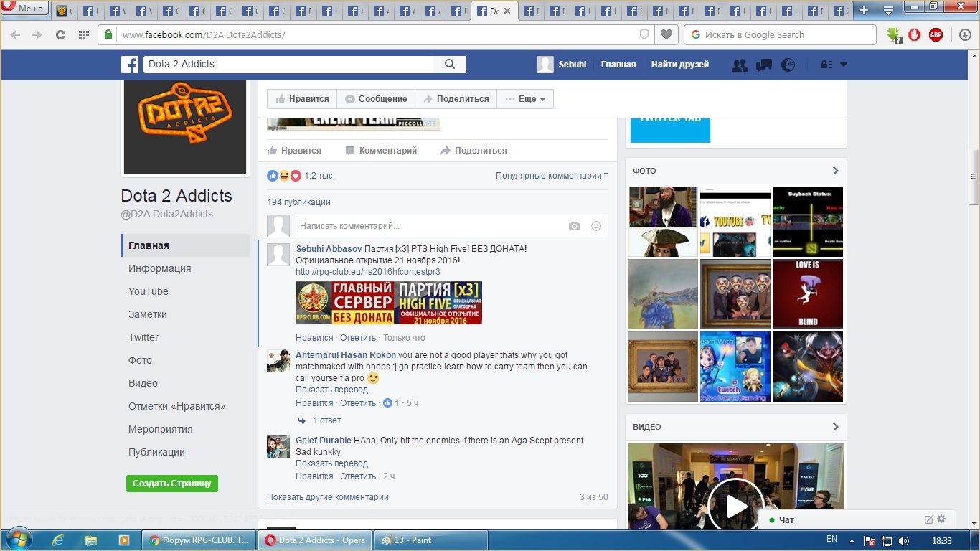This screenshot has width=980, height=551.
Task: Play the video in the ВИДЕО panel
Action: coord(736,506)
